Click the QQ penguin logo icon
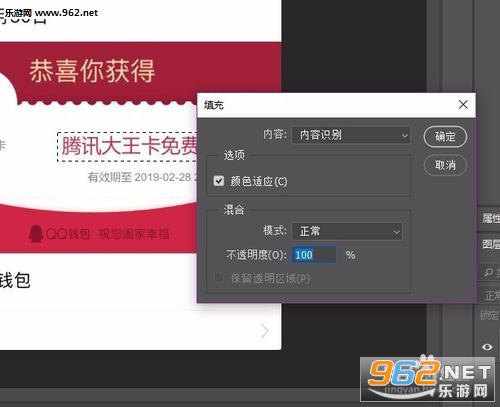Viewport: 500px width, 407px height. (36, 233)
